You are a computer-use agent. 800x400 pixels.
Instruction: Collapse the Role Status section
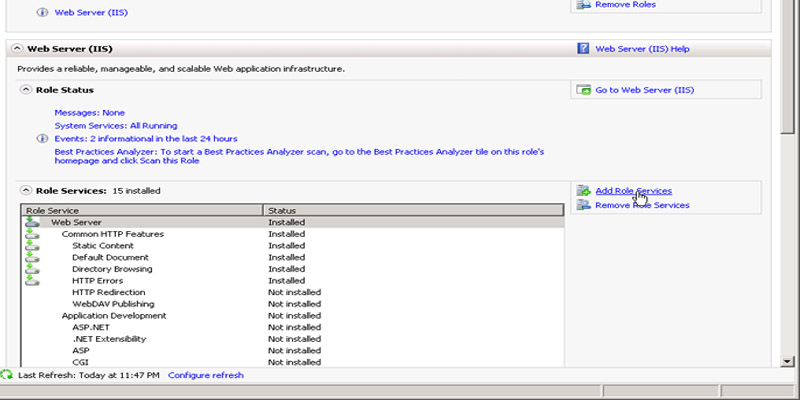[x=26, y=90]
